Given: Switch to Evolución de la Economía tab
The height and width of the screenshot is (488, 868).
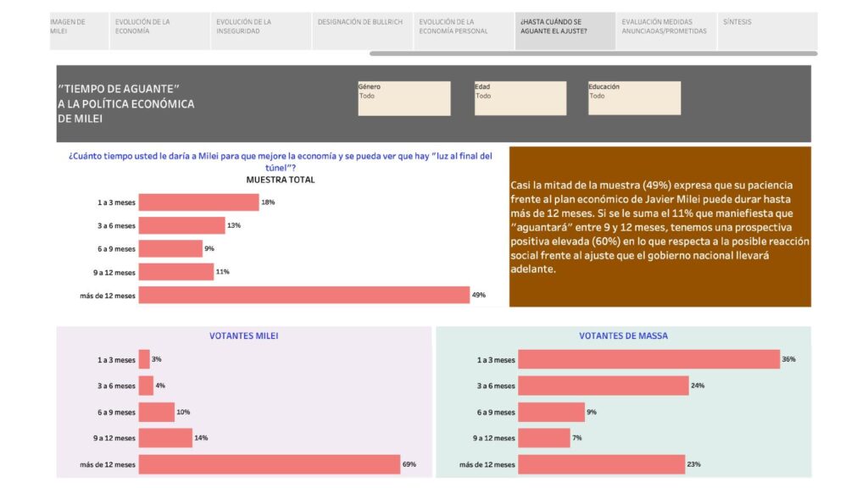Looking at the screenshot, I should tap(160, 31).
